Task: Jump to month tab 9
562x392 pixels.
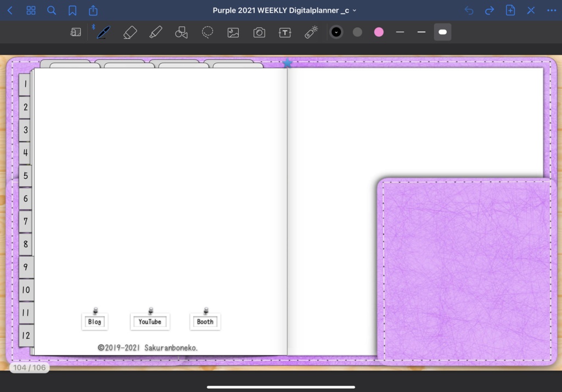Action: [x=26, y=267]
